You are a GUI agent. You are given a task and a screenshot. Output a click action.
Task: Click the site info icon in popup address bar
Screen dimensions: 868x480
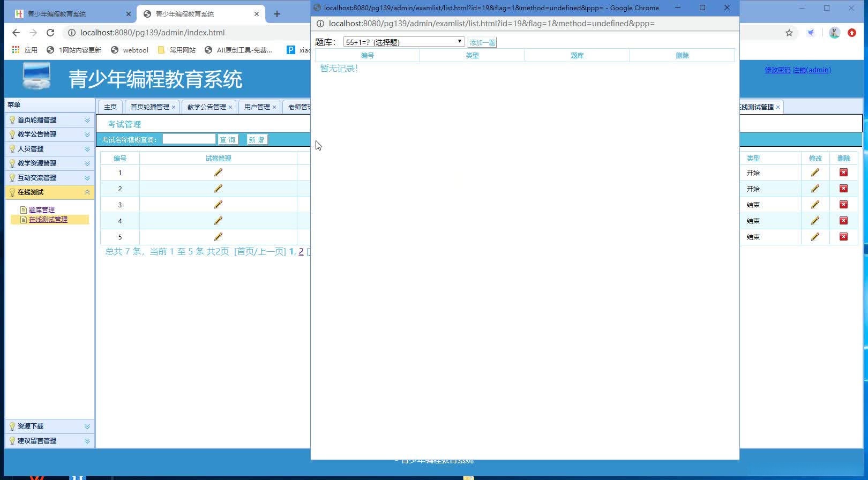320,24
